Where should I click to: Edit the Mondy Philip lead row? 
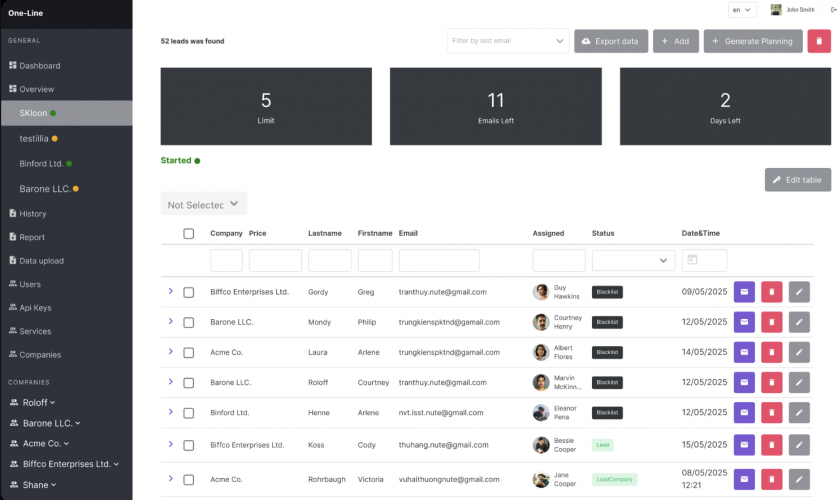coord(799,322)
